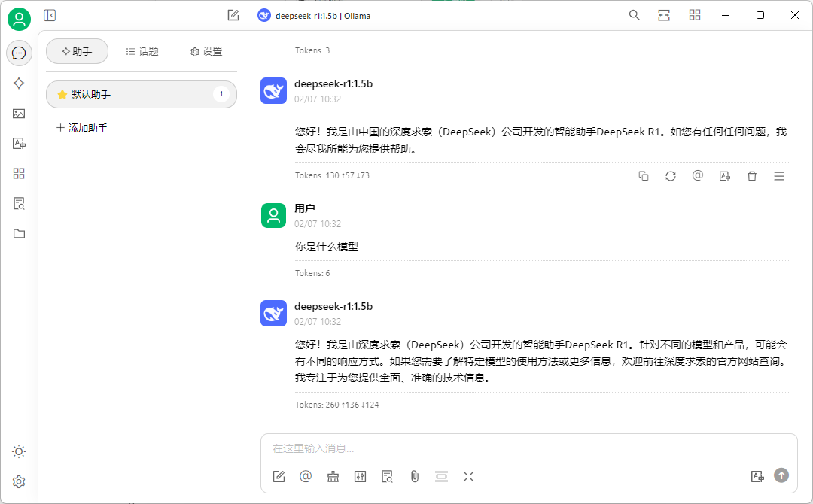Screen dimensions: 813x504
Task: Clear messages with the broom icon
Action: [333, 477]
